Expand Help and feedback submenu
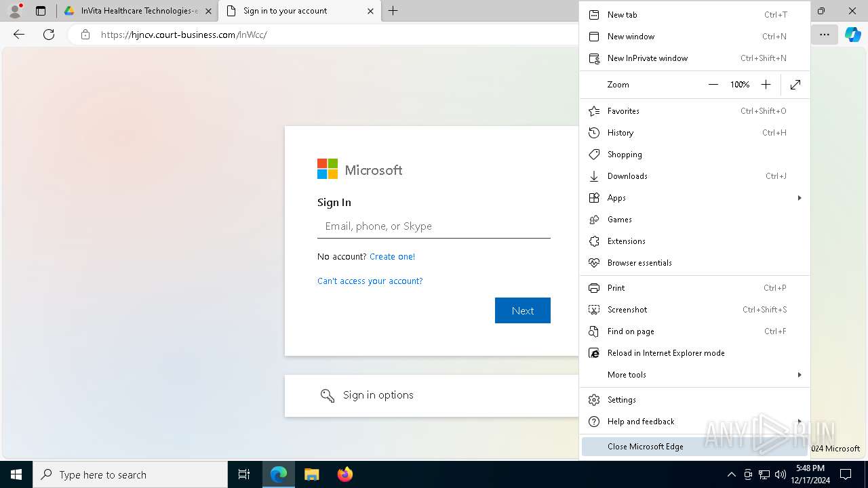Screen dimensions: 868x488 695,422
